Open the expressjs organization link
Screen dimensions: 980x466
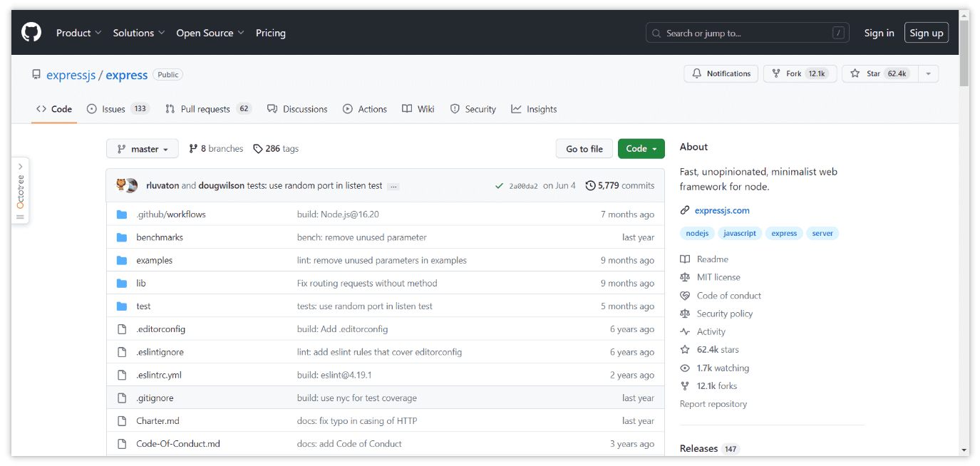(71, 75)
